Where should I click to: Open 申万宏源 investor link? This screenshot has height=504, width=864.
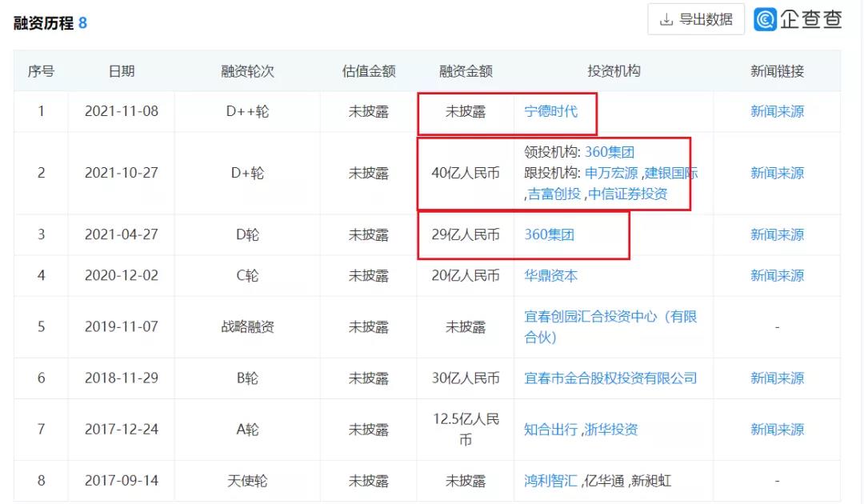point(611,173)
